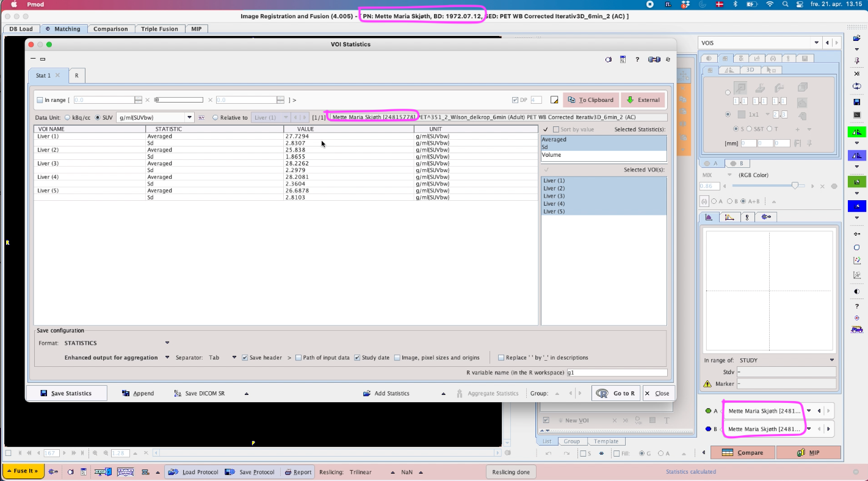Select Volume in Selected Statistics list
The width and height of the screenshot is (868, 481).
pyautogui.click(x=604, y=155)
